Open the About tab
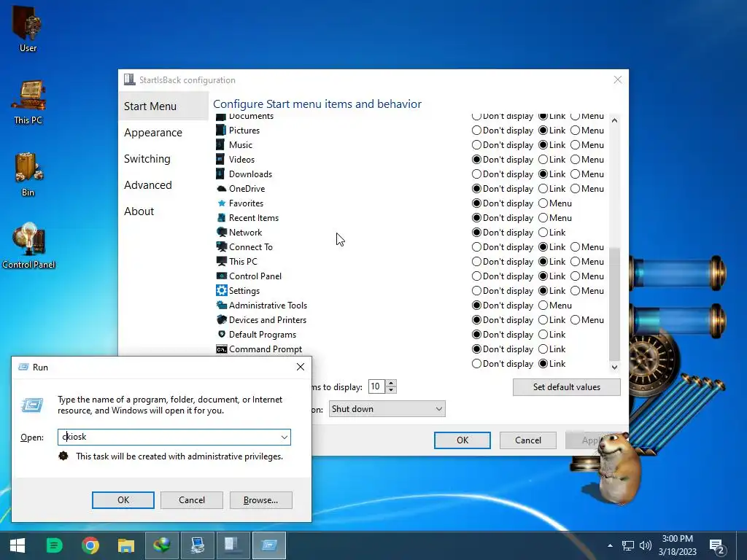The width and height of the screenshot is (747, 560). [139, 211]
